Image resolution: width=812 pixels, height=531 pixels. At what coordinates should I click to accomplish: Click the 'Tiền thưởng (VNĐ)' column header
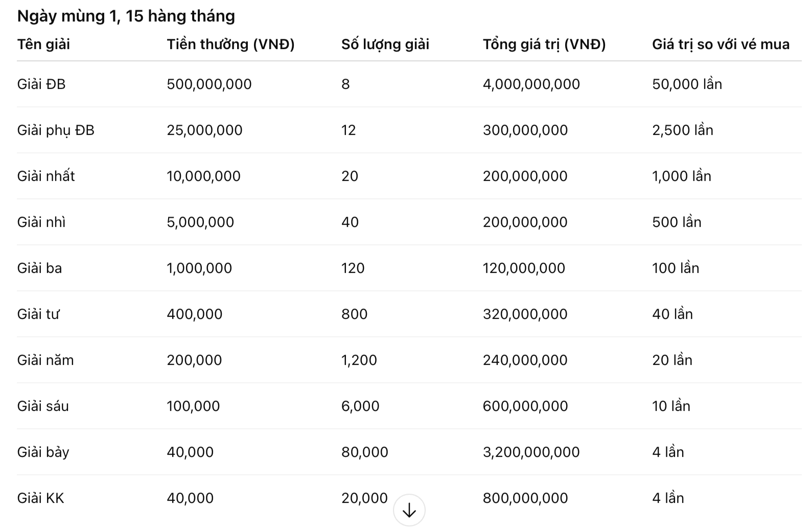pos(230,44)
